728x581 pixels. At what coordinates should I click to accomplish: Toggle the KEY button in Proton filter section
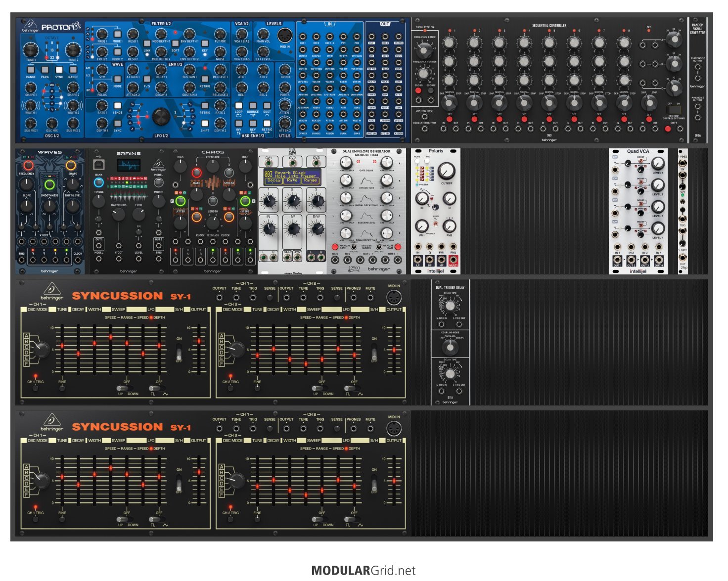(x=205, y=44)
